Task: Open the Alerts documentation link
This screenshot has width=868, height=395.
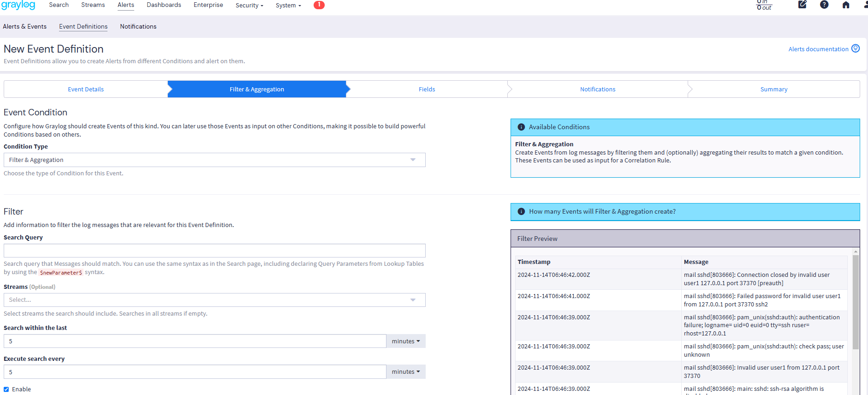Action: click(818, 49)
